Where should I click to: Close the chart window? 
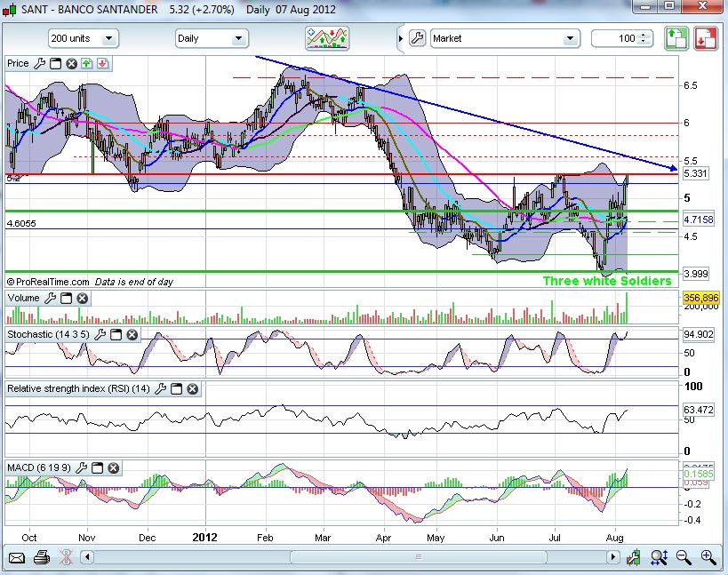coord(703,6)
